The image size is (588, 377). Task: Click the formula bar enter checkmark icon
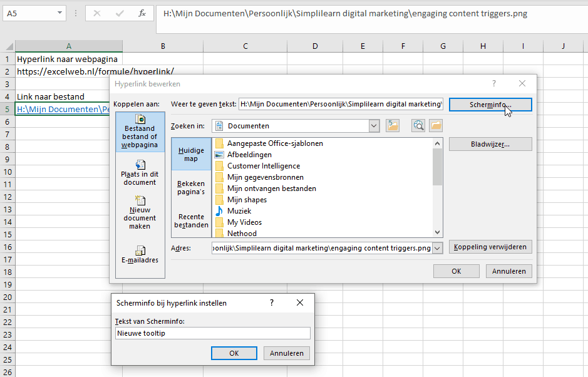click(119, 13)
